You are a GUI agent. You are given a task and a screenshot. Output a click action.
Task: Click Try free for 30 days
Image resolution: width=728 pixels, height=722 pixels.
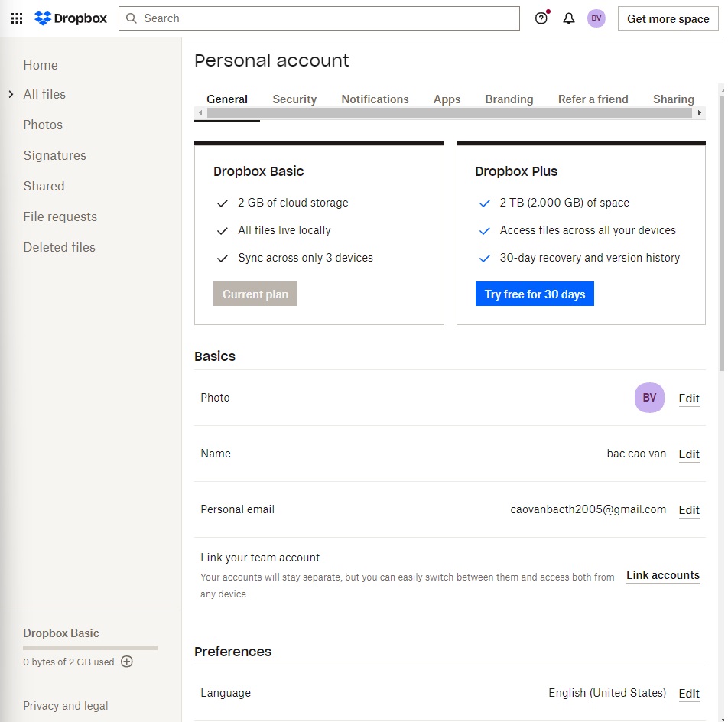click(x=535, y=294)
